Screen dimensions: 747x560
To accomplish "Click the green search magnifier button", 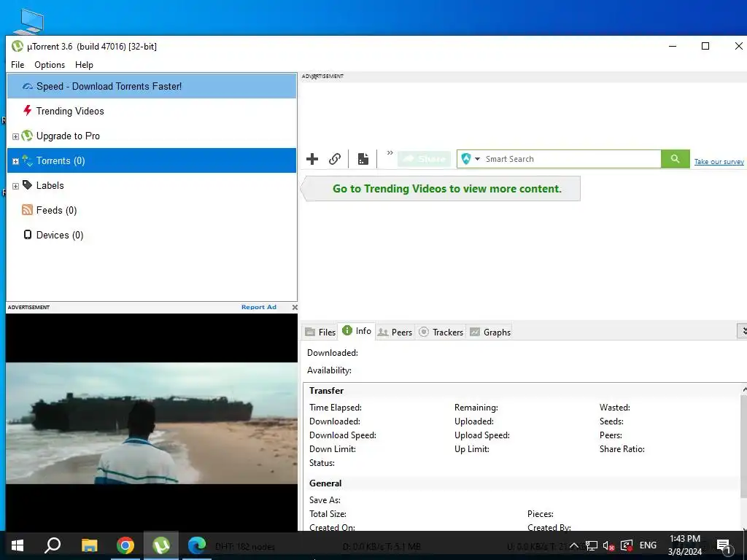I will pyautogui.click(x=675, y=159).
